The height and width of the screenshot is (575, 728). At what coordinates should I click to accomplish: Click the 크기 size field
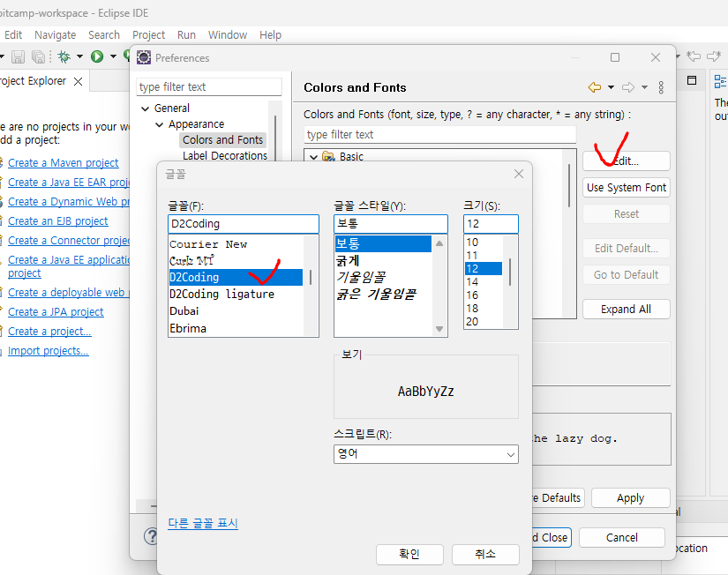(491, 224)
